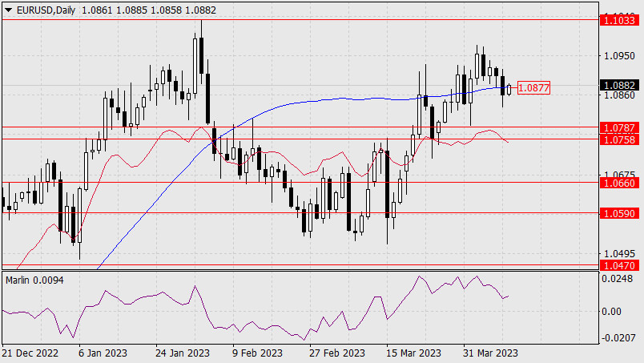Click the 0.00 Marlin scale value
The height and width of the screenshot is (363, 644).
click(x=611, y=312)
